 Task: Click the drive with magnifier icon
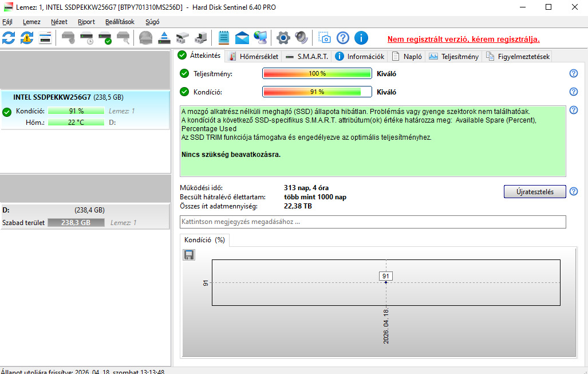(x=123, y=38)
